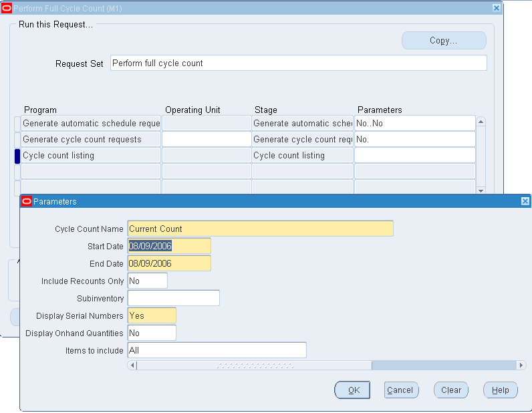Click the Oracle icon in Parameters title bar
The height and width of the screenshot is (413, 532).
tap(27, 202)
